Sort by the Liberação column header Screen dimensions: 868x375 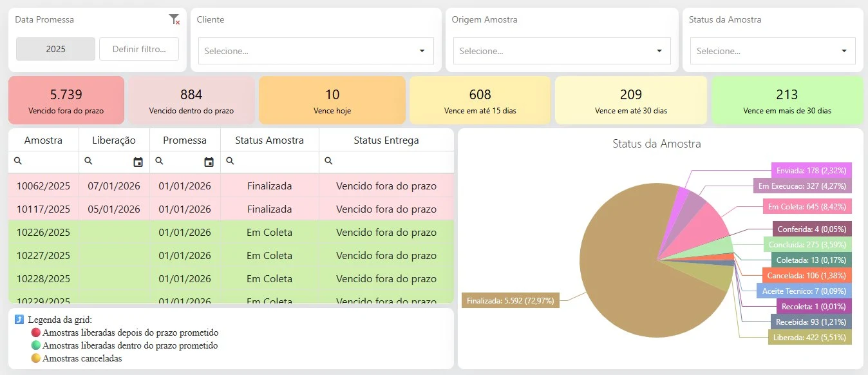coord(114,140)
